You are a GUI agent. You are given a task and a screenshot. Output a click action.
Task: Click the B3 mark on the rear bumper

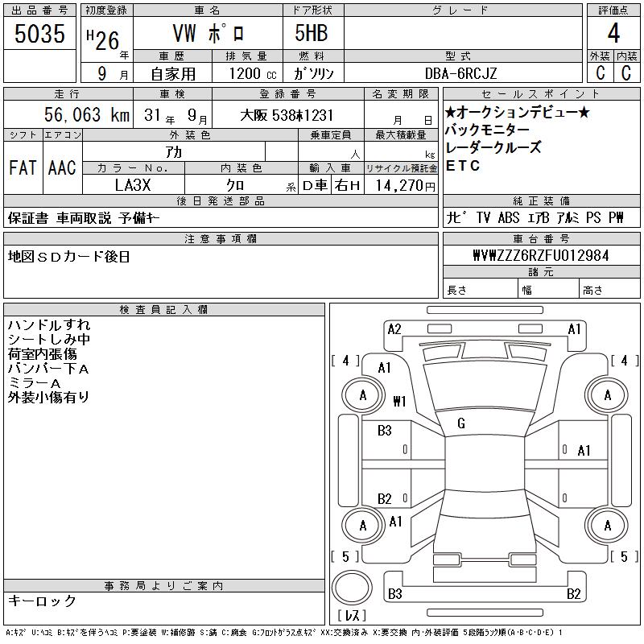(x=394, y=594)
